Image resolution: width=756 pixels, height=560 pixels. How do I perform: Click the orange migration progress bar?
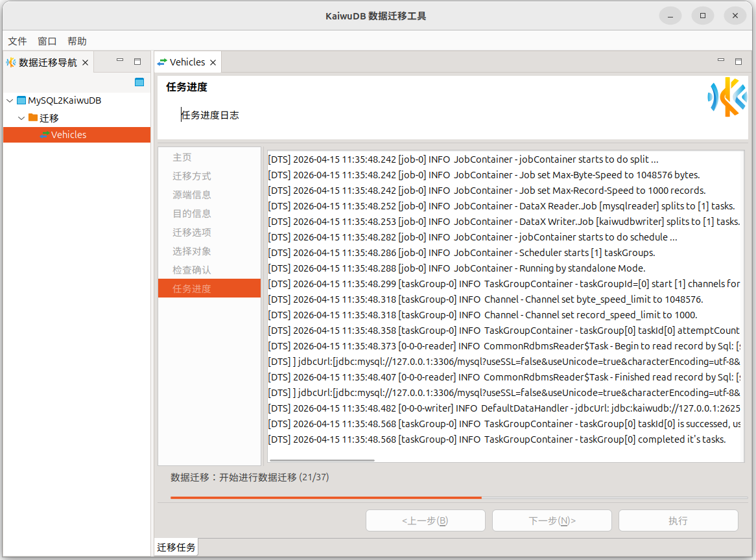tap(325, 498)
